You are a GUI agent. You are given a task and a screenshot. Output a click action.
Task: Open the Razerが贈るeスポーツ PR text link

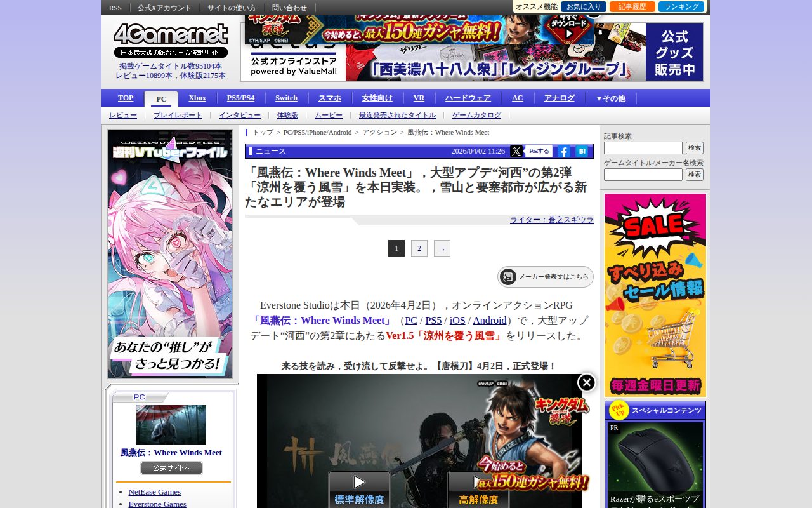point(655,500)
